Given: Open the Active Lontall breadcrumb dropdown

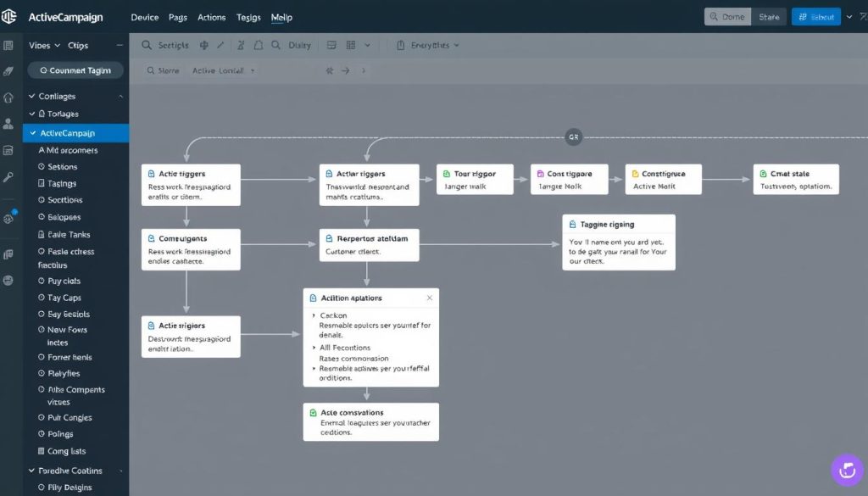Looking at the screenshot, I should coord(253,70).
